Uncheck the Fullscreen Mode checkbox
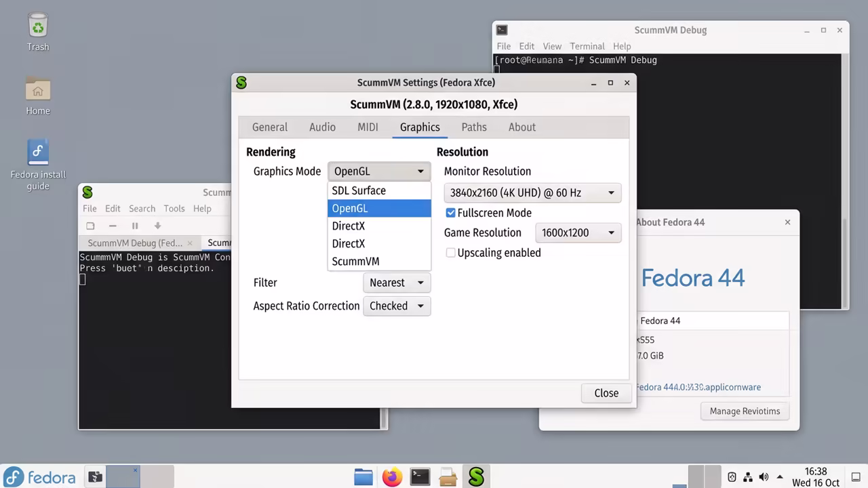This screenshot has height=488, width=868. click(x=450, y=213)
